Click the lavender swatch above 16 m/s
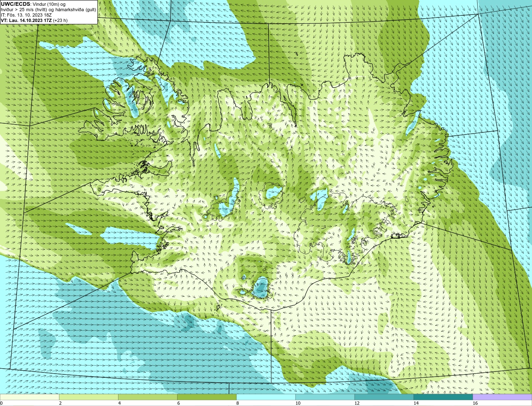The height and width of the screenshot is (406, 532). (502, 397)
